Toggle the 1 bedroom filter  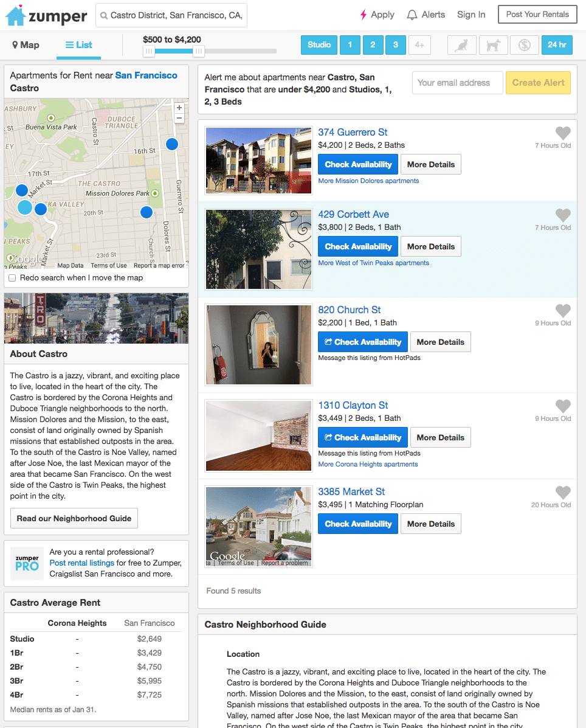350,45
